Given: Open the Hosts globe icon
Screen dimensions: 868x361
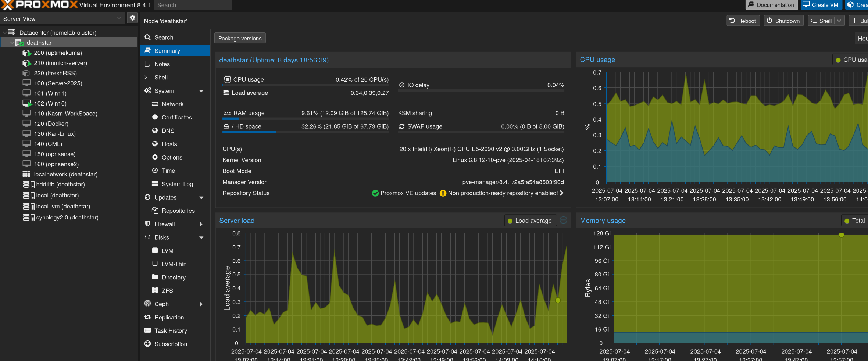Looking at the screenshot, I should (155, 144).
